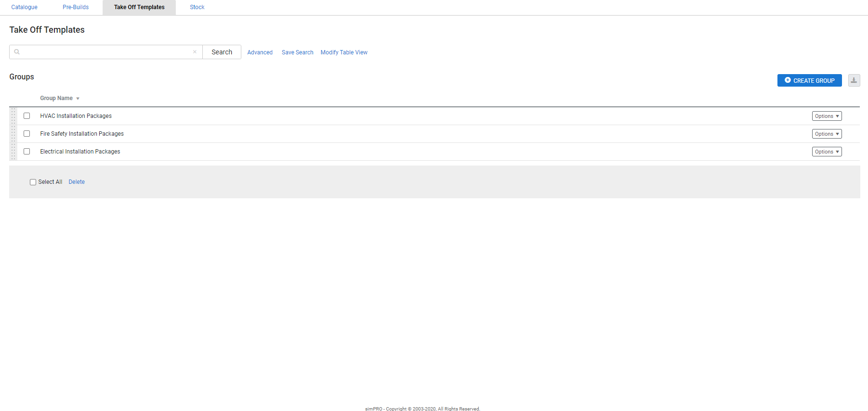Open Options dropdown for HVAC Installation Packages
The image size is (868, 411).
[827, 116]
